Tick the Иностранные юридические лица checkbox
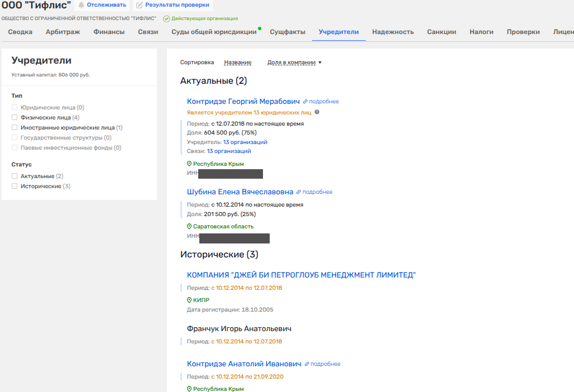 pyautogui.click(x=15, y=127)
